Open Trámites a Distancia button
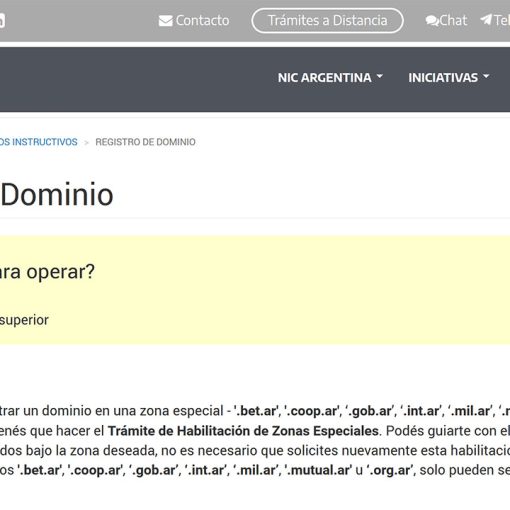Viewport: 510px width, 510px height. click(x=327, y=21)
